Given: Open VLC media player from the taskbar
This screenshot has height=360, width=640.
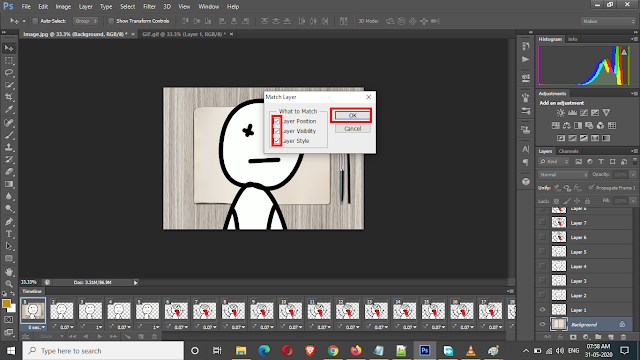Looking at the screenshot, I should (x=471, y=351).
